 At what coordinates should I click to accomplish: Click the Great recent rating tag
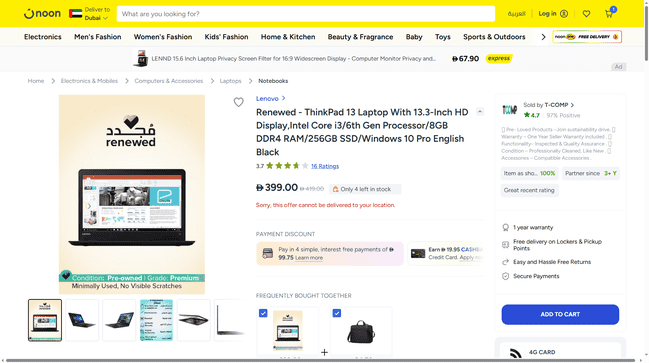(529, 190)
